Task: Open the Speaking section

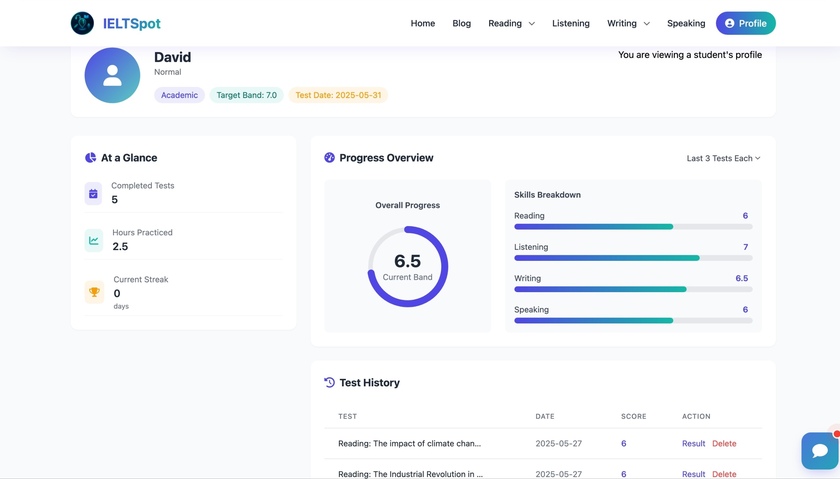Action: coord(686,23)
